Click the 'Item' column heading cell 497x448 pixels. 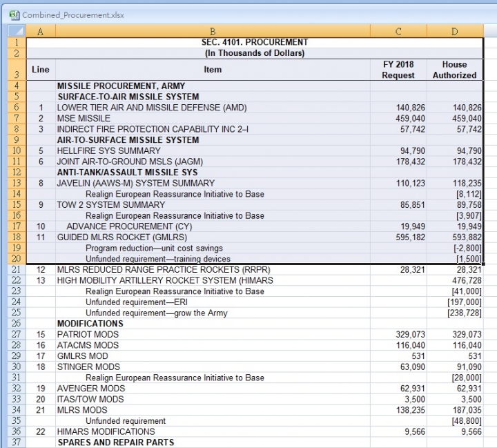213,70
